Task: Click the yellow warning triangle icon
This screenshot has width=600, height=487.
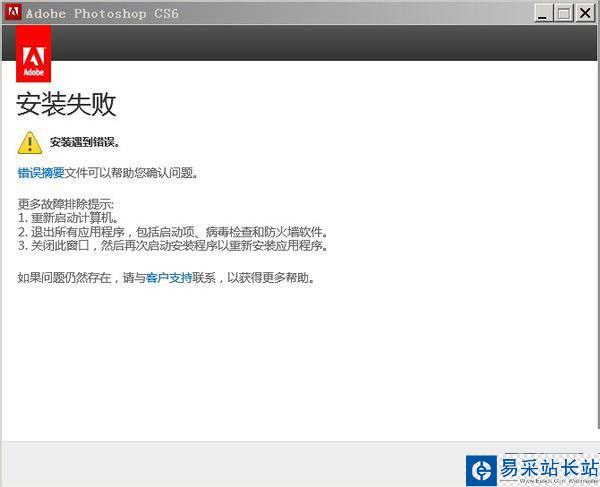Action: click(x=30, y=143)
